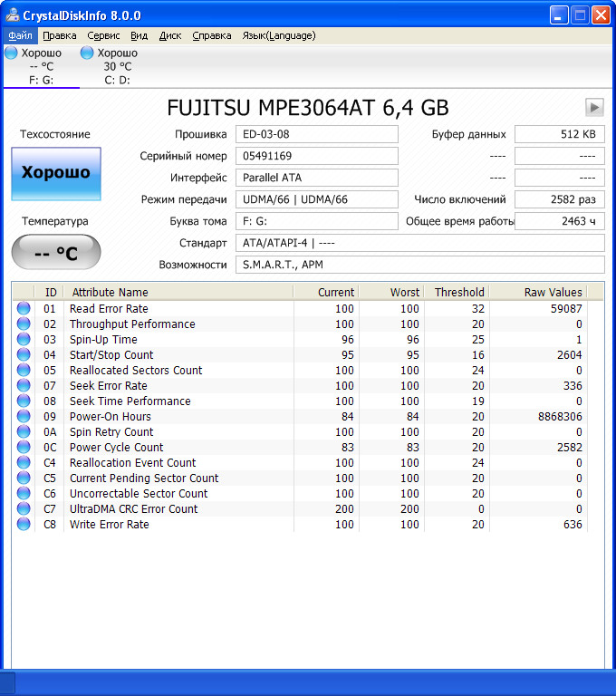This screenshot has width=616, height=696.
Task: Click raw value 8868306
Action: (560, 416)
